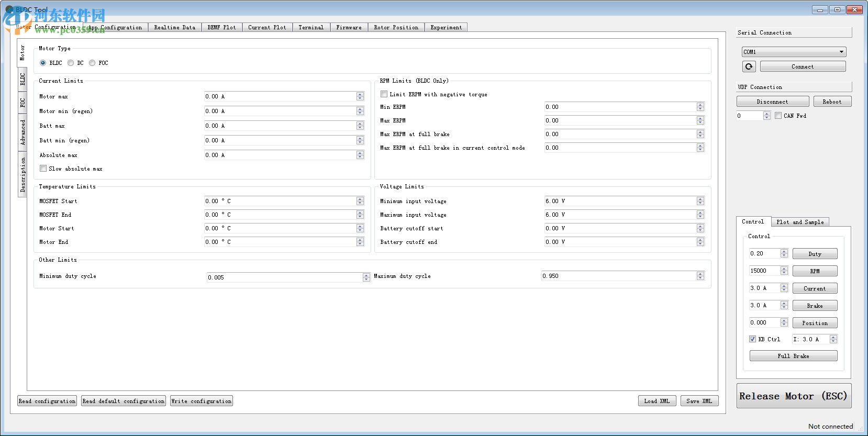Refresh the serial port list
Screen dimensions: 868x436
[749, 66]
